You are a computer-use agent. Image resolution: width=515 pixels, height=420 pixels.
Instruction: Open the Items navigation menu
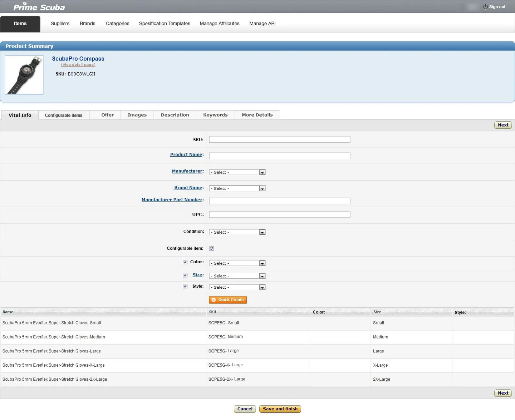tap(20, 24)
